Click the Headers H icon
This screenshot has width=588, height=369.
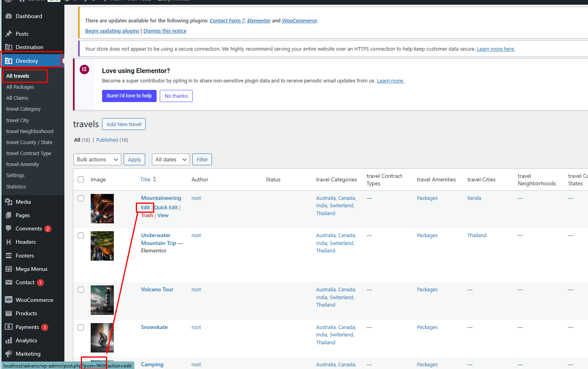(x=9, y=242)
